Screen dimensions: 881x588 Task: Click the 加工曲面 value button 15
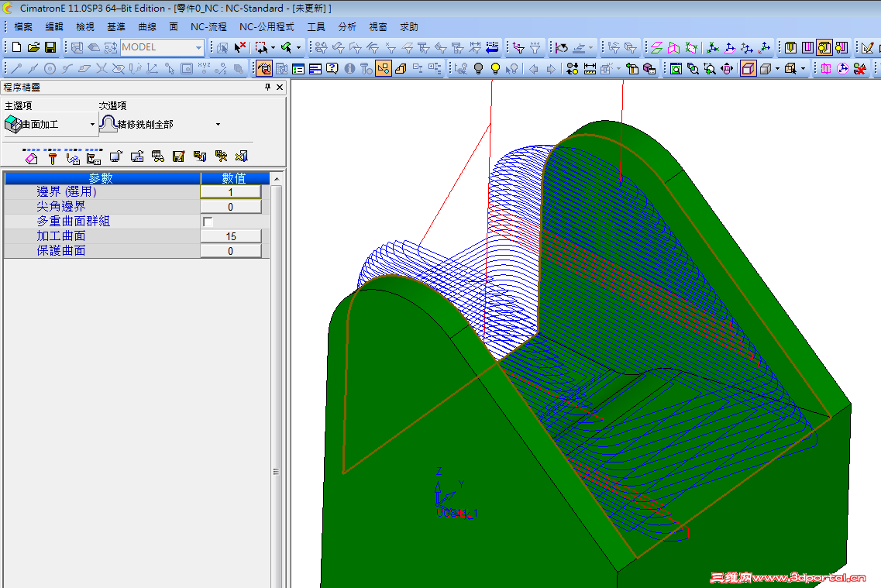(x=231, y=236)
